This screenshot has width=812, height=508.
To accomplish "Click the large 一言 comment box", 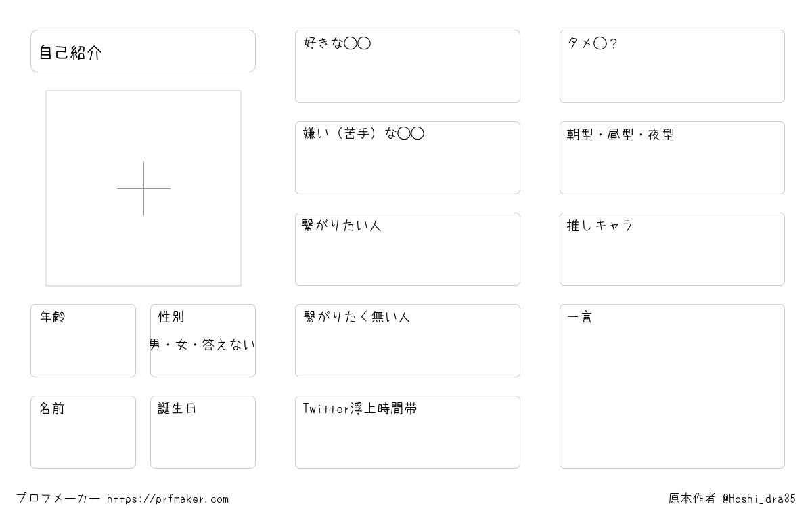I will pyautogui.click(x=672, y=386).
